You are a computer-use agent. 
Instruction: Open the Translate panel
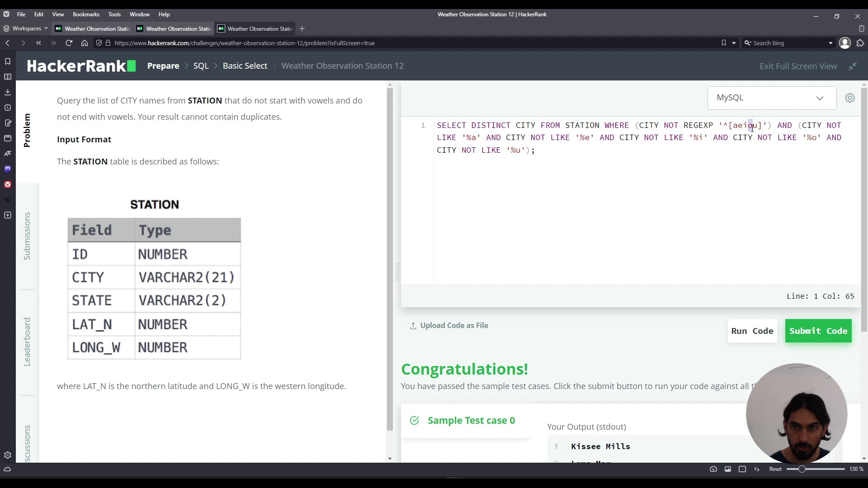coord(7,154)
